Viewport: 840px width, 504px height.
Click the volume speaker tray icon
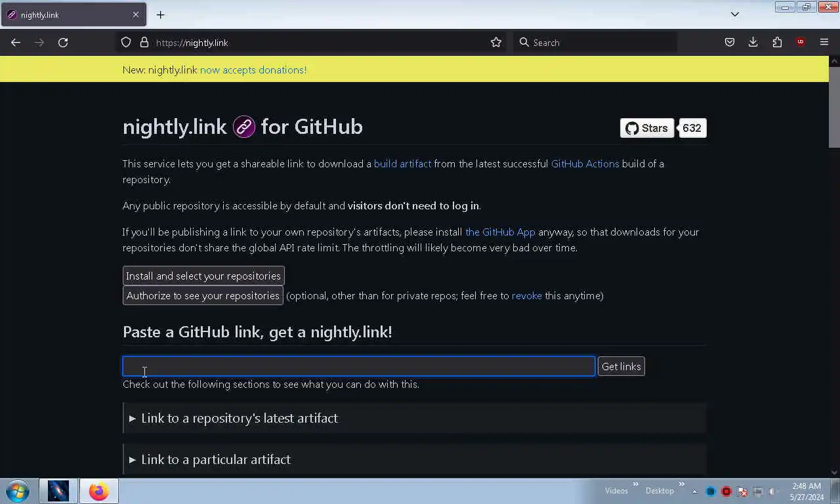774,492
